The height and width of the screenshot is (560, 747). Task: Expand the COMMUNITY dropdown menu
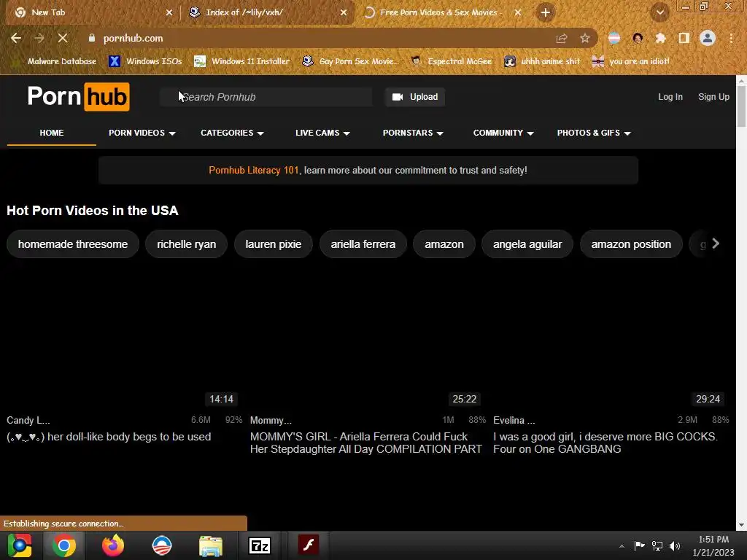click(x=503, y=133)
